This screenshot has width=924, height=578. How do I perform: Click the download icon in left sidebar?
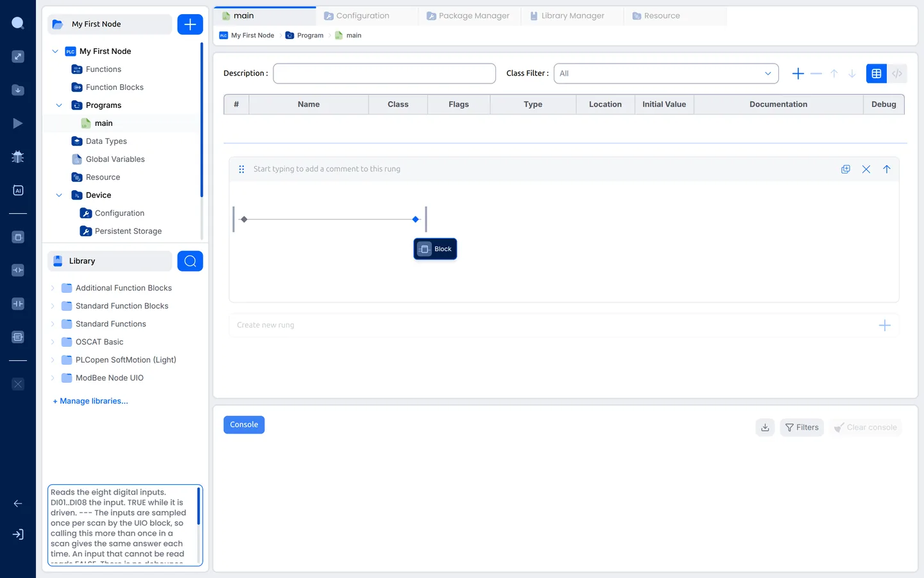(x=18, y=90)
